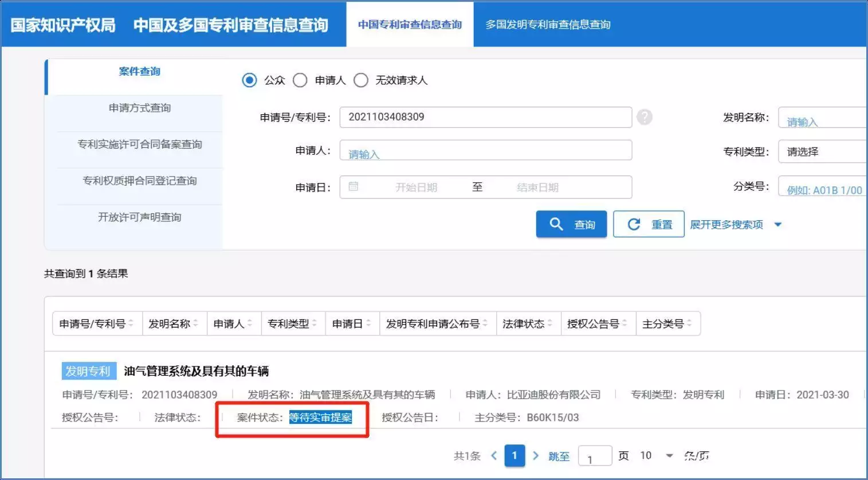The width and height of the screenshot is (868, 480).
Task: Go to previous results page arrow
Action: coord(494,456)
